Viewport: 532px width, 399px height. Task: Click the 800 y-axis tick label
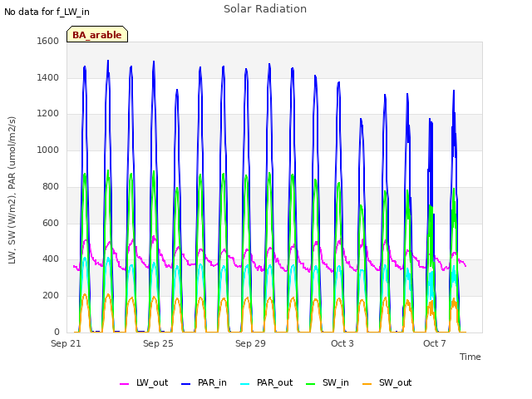51,186
